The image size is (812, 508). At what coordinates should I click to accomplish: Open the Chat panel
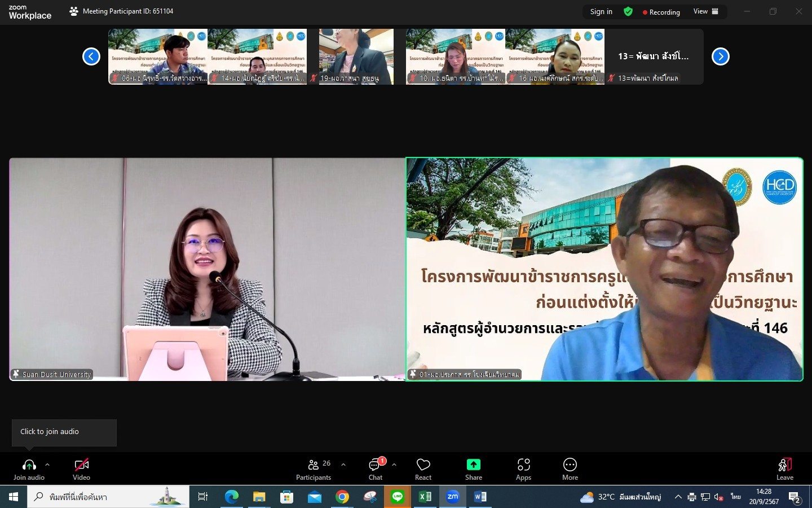click(x=376, y=469)
